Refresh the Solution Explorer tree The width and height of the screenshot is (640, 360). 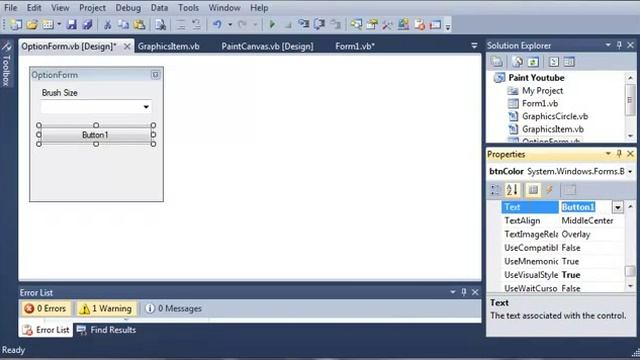[x=533, y=62]
